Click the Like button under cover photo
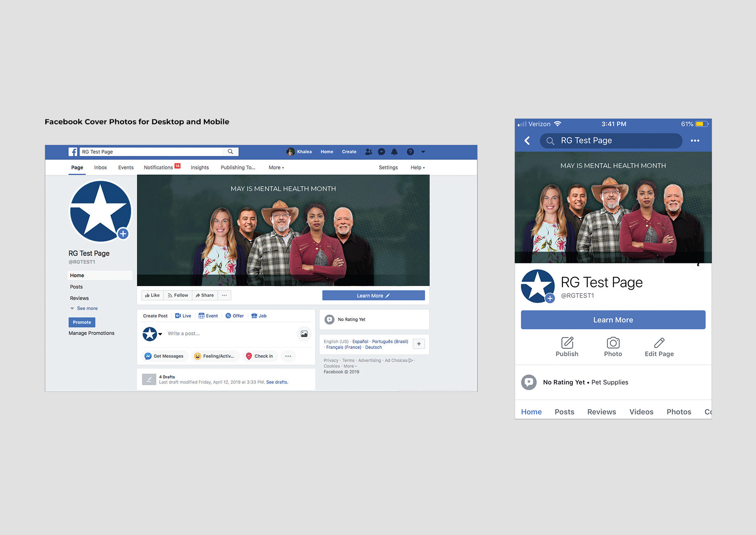Screen dimensions: 756x535 click(152, 295)
